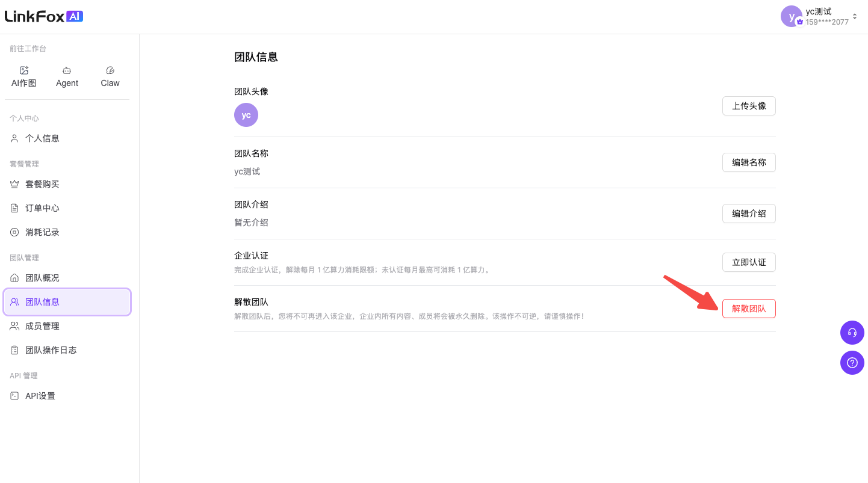Expand the account switcher chevron

(x=855, y=16)
